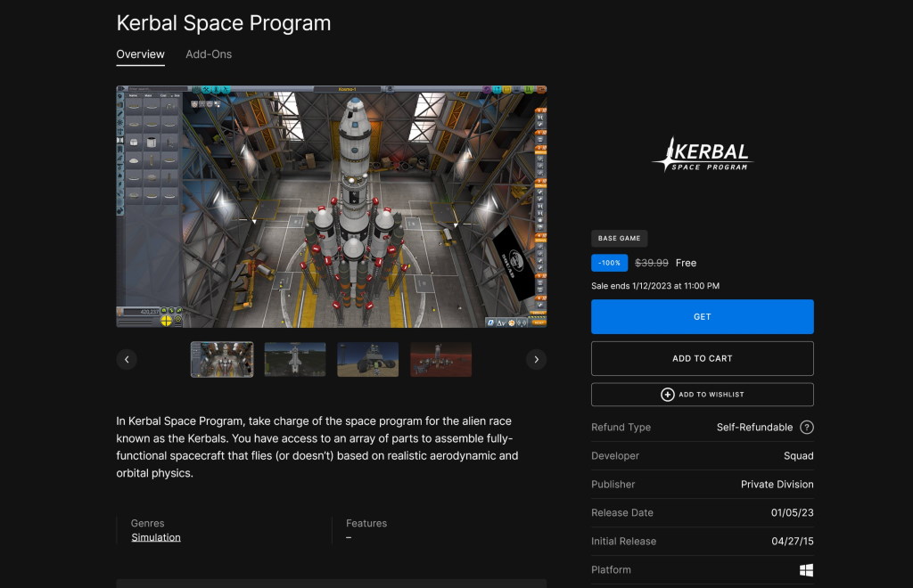This screenshot has height=588, width=913.
Task: Switch to the Add-Ons tab
Action: point(208,54)
